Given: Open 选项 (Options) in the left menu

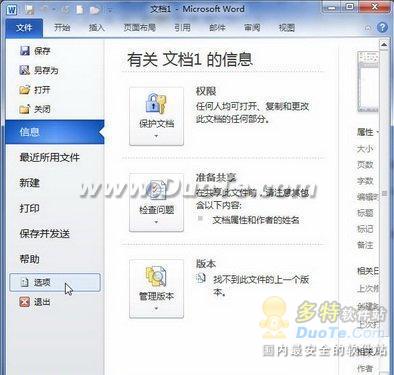Looking at the screenshot, I should 55,283.
